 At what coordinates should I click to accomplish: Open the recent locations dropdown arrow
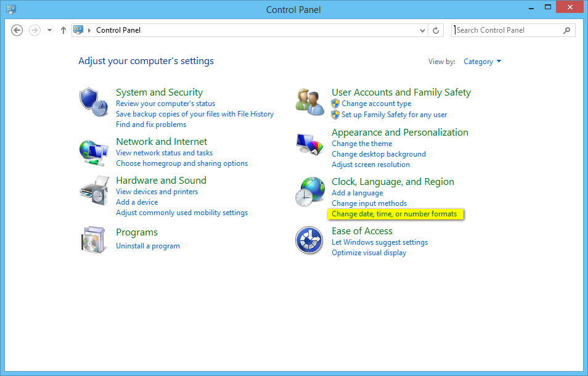pos(49,30)
